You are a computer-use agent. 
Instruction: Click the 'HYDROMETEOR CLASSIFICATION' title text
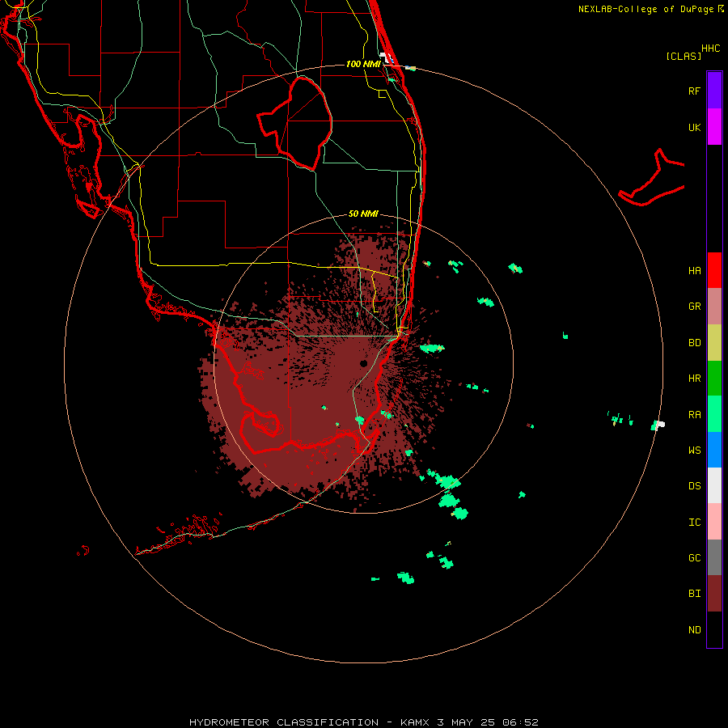click(284, 722)
